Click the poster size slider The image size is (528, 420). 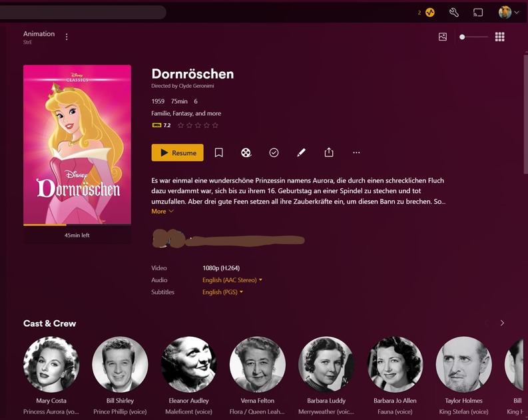(474, 37)
